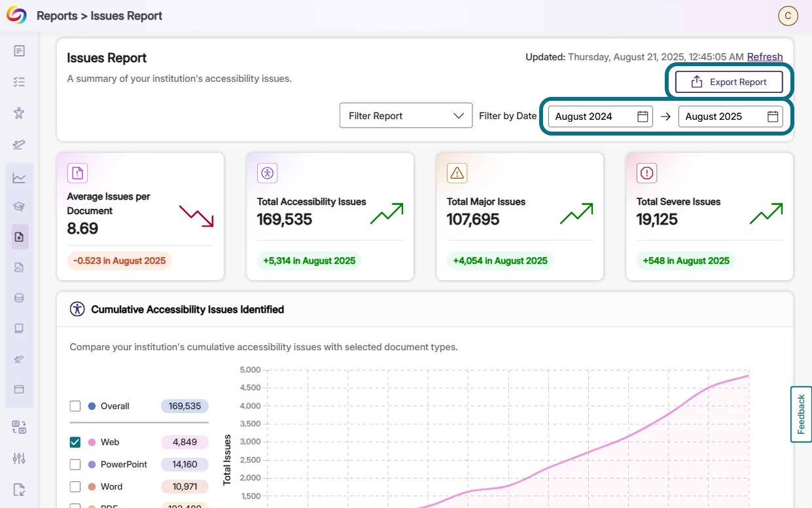The image size is (812, 508).
Task: Open start date calendar icon for August 2024
Action: pos(643,117)
